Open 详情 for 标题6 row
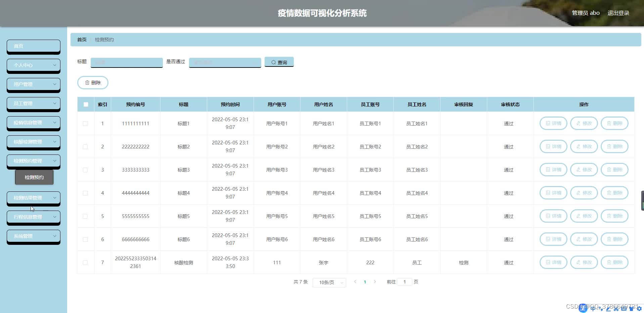 point(553,239)
